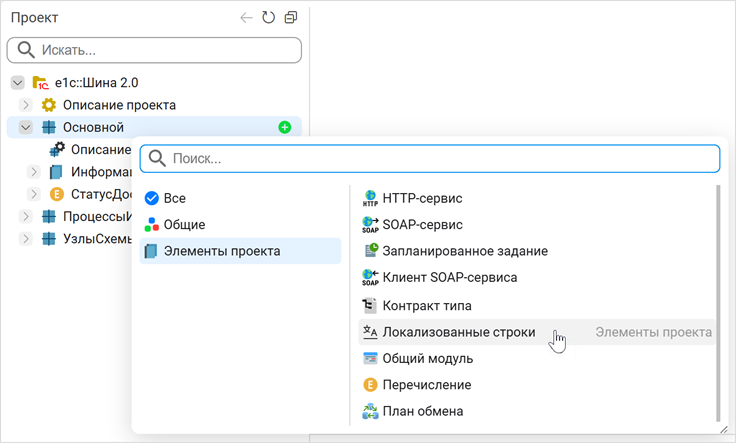
Task: Click the 1C folder icon of е1с::Шина 2.0
Action: (x=40, y=83)
